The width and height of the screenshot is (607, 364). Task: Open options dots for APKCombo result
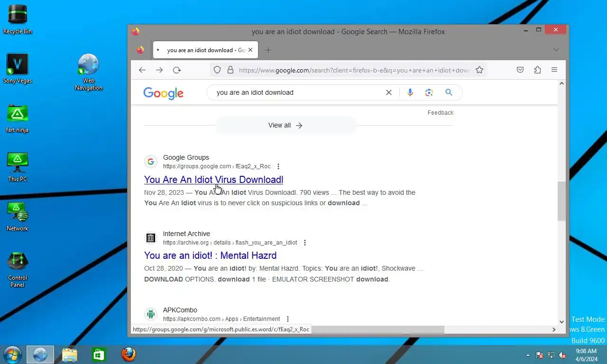tap(287, 319)
